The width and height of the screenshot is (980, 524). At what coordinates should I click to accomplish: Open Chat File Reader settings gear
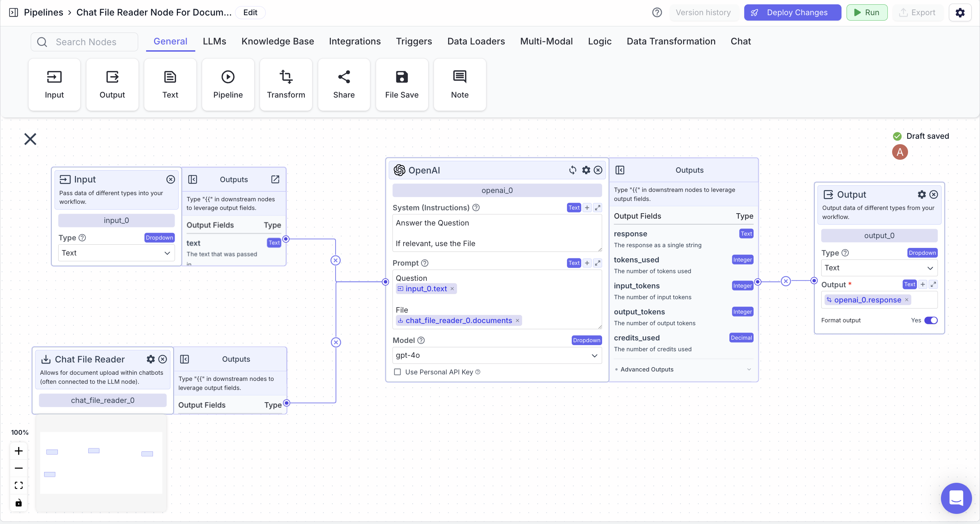tap(151, 359)
